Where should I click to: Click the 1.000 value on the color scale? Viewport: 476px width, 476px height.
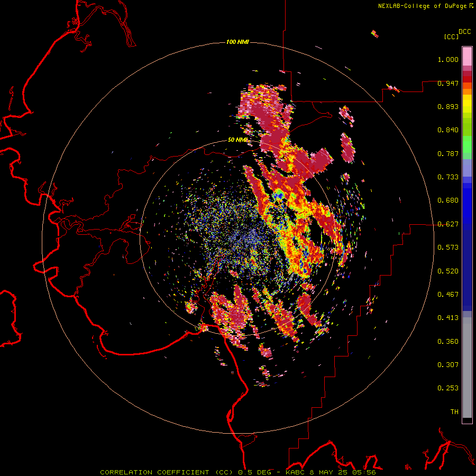tap(448, 60)
